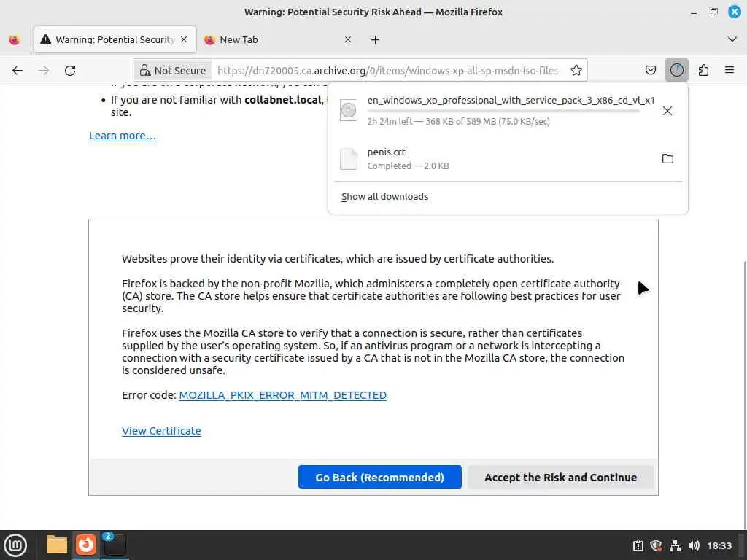
Task: Open the volume speaker tray icon
Action: 694,545
